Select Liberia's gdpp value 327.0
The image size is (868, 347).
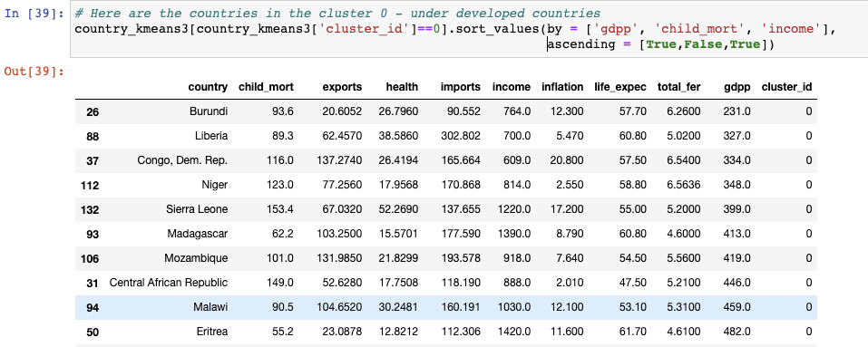[x=736, y=135]
